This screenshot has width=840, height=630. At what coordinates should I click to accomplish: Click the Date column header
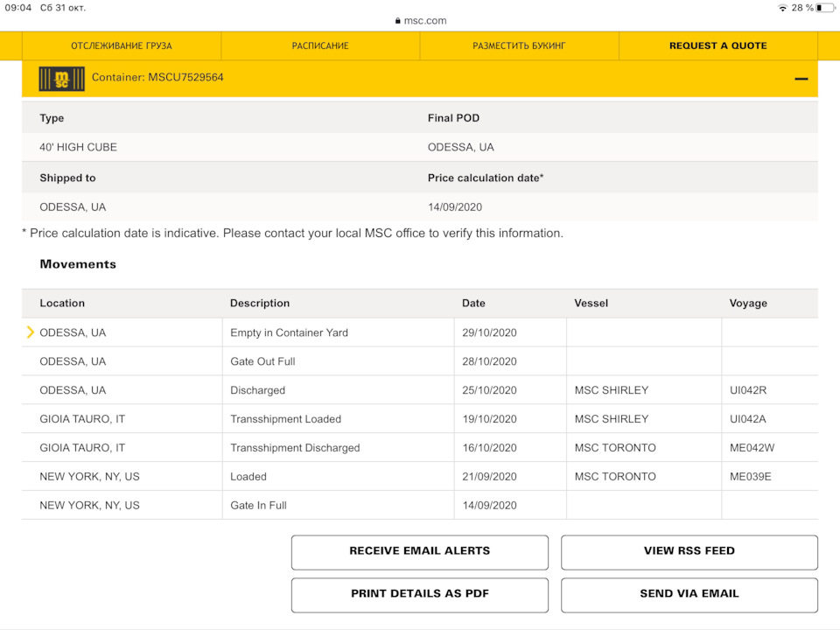(x=473, y=304)
